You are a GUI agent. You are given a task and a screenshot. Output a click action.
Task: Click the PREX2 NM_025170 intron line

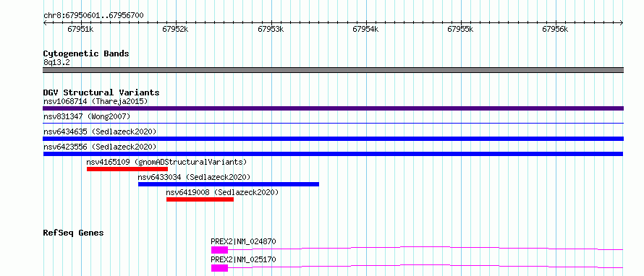coord(425,266)
